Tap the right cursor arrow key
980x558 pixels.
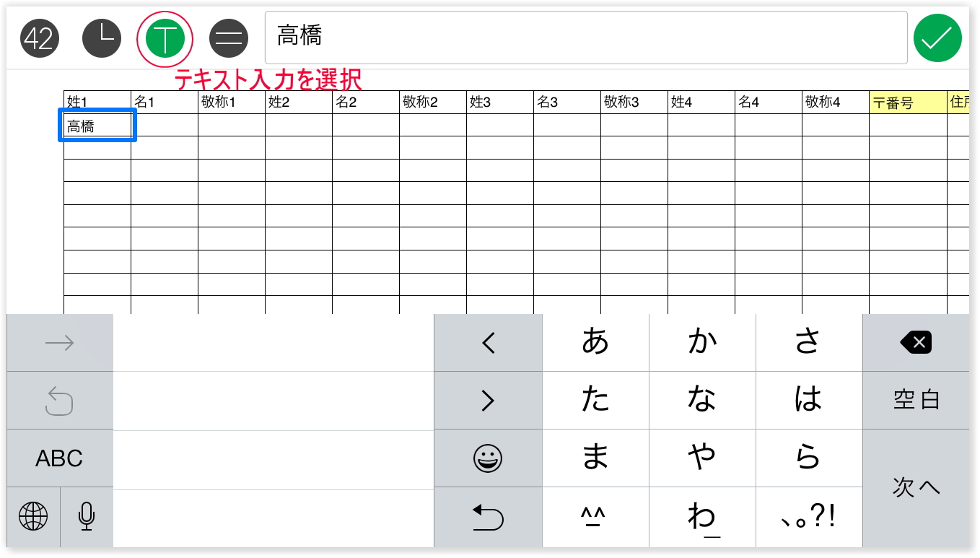(488, 401)
